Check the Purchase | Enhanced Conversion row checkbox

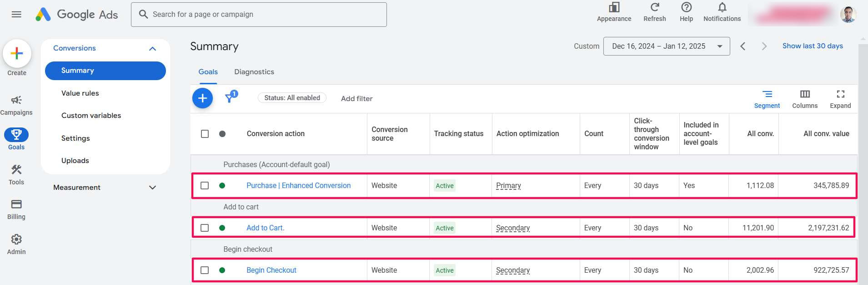tap(205, 186)
